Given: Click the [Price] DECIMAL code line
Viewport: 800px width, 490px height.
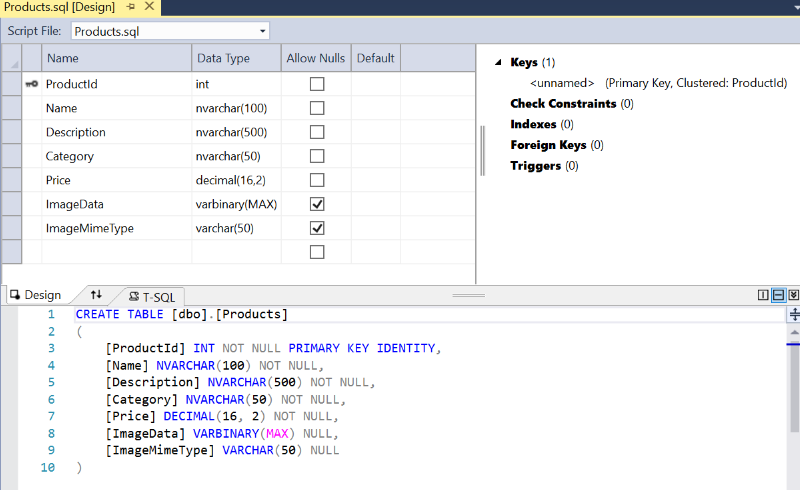Looking at the screenshot, I should [222, 416].
